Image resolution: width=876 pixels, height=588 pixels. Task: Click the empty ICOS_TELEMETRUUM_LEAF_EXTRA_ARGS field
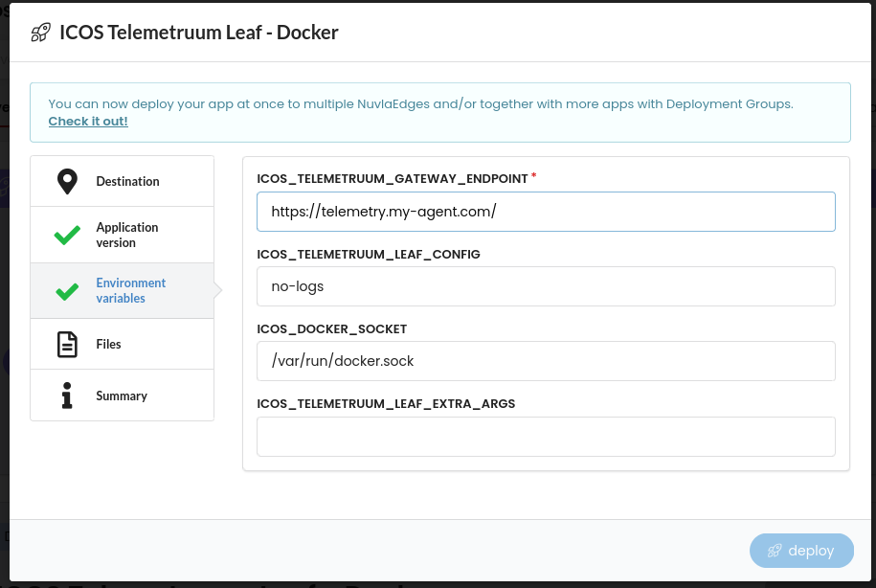pos(546,437)
